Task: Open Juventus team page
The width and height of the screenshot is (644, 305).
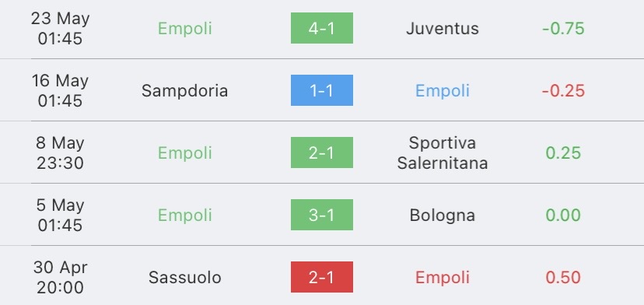Action: tap(443, 28)
